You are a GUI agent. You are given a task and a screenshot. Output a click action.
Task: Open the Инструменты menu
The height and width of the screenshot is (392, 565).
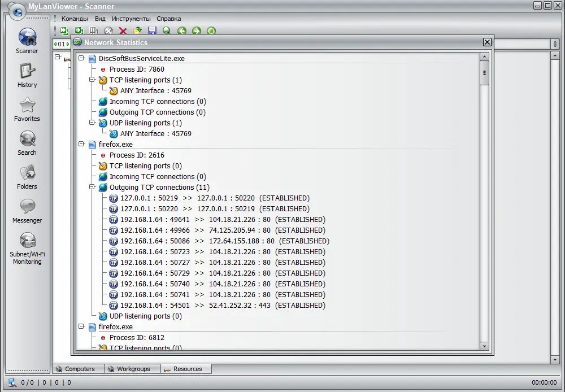(131, 19)
